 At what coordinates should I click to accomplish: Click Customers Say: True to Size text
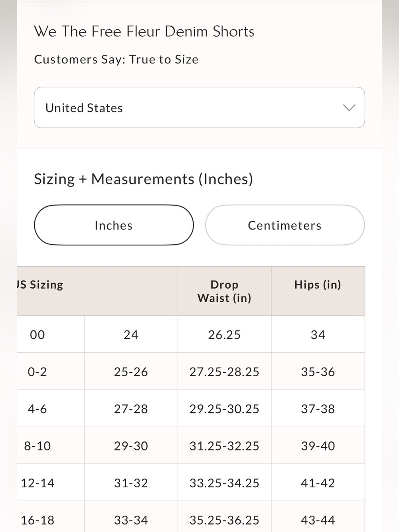tap(116, 59)
